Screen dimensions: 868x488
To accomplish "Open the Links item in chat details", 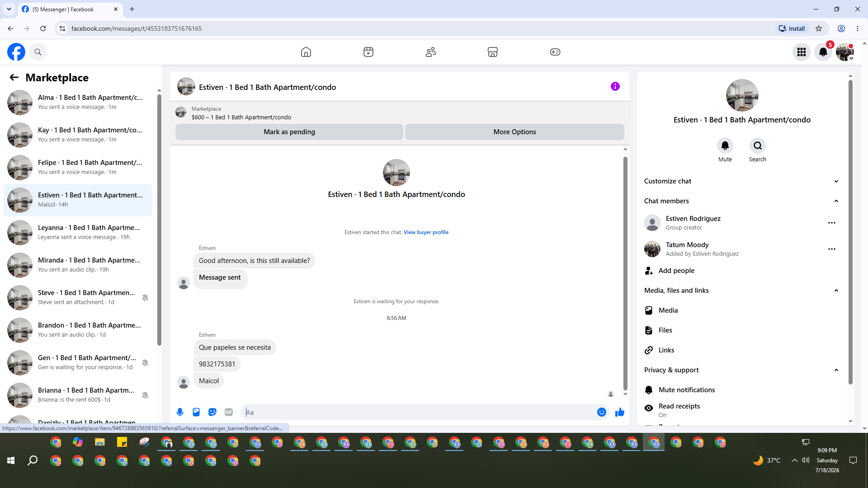I will point(741,350).
